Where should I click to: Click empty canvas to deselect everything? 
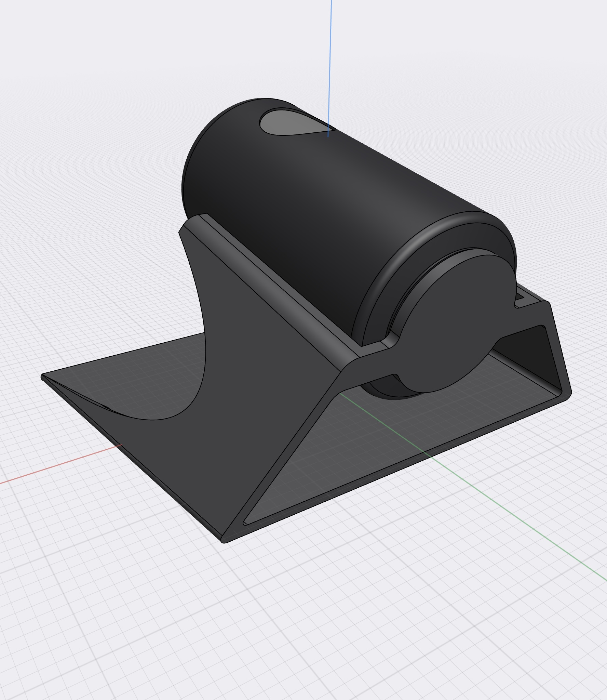tap(103, 633)
